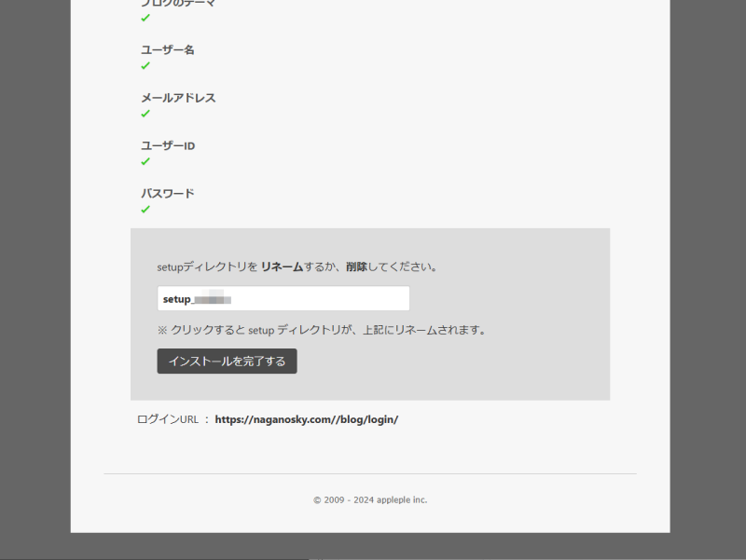The height and width of the screenshot is (560, 746).
Task: Click the ログインURL label text
Action: (x=168, y=419)
